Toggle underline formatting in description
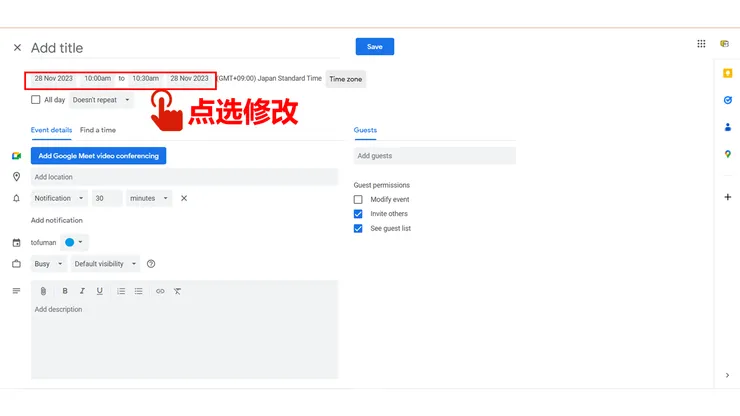The width and height of the screenshot is (740, 416). (x=100, y=291)
